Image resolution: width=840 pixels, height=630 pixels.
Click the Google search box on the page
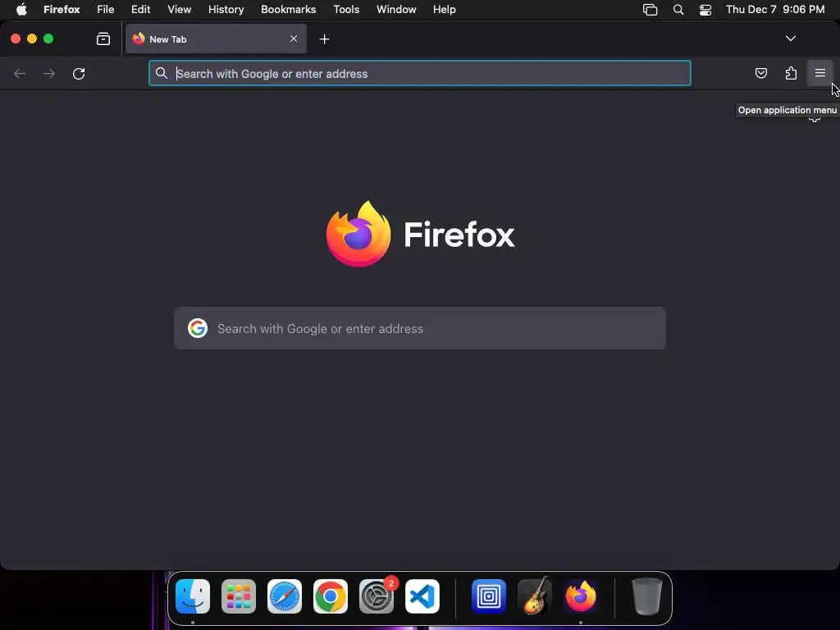tap(419, 328)
